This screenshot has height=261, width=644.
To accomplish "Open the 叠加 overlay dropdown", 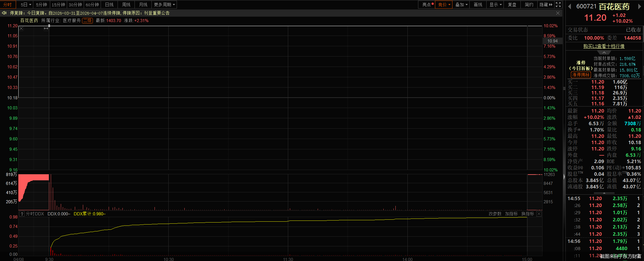I will [x=461, y=5].
